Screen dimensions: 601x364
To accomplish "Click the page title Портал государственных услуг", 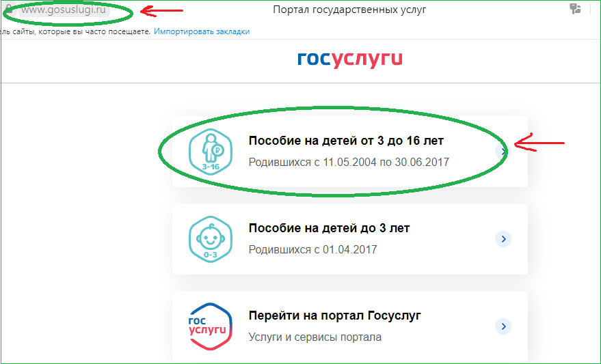I will pos(349,10).
